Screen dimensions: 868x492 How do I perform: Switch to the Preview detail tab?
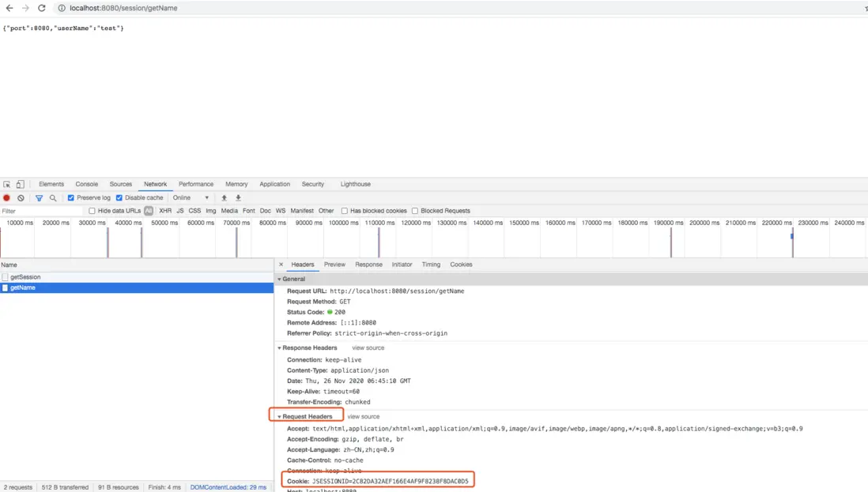point(334,265)
